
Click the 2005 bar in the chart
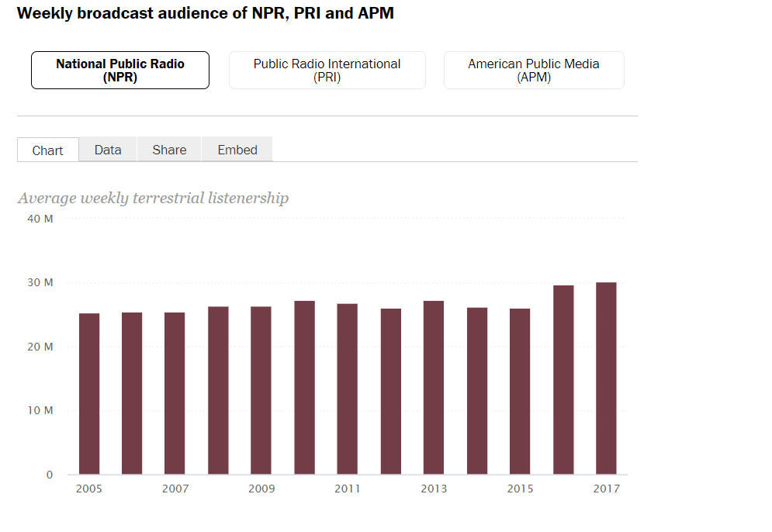89,394
